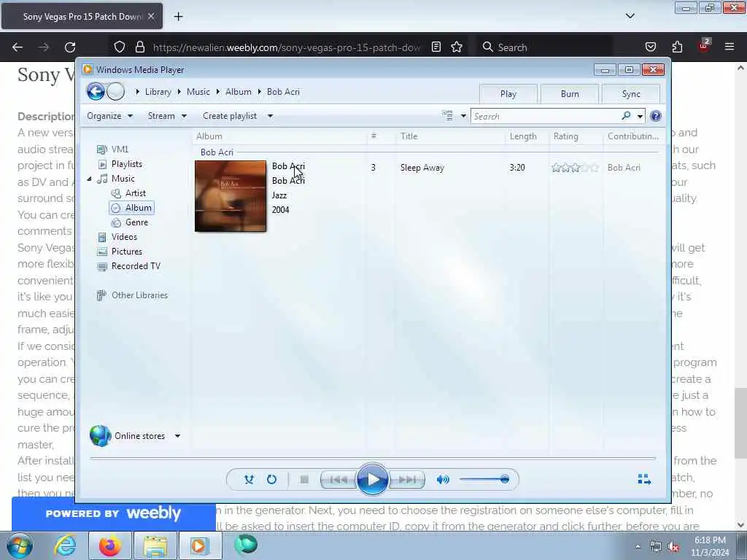Reload the Firefox page
747x560 pixels.
pos(70,47)
